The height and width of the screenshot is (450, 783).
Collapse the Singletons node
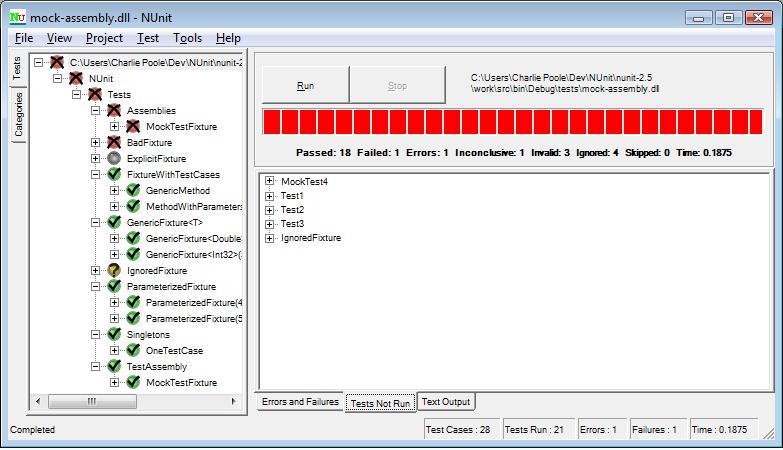[x=95, y=334]
